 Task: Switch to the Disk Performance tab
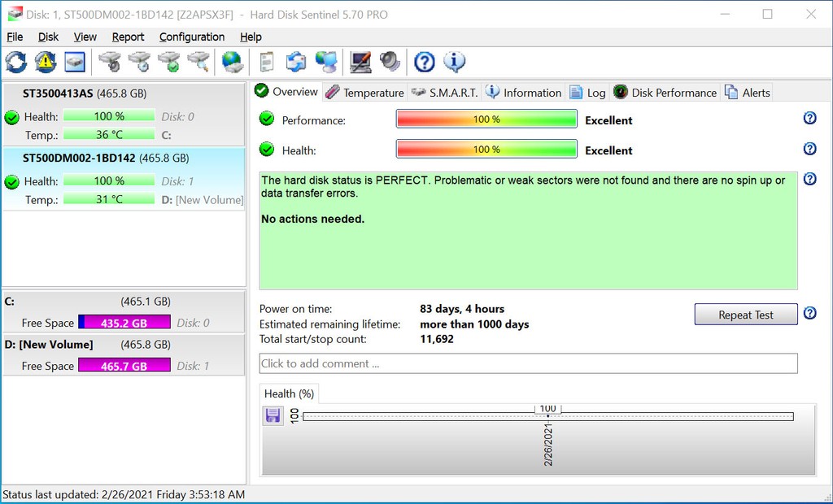pyautogui.click(x=665, y=93)
